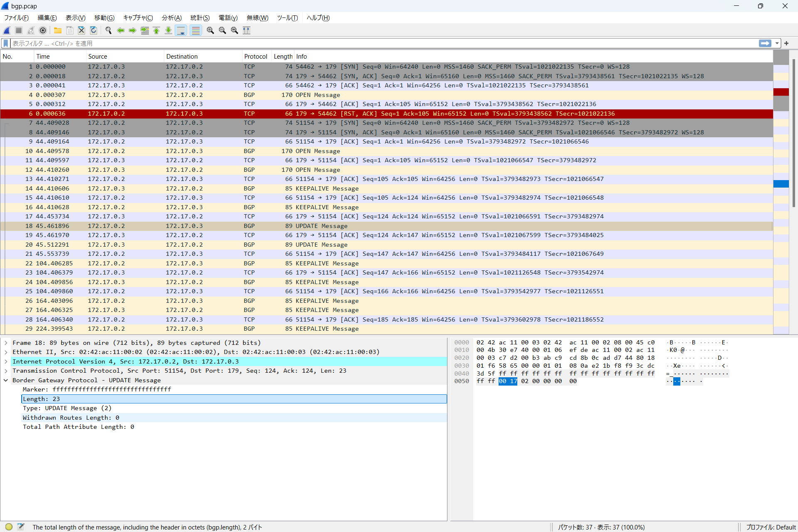The height and width of the screenshot is (532, 798).
Task: Restart the current capture
Action: point(31,30)
